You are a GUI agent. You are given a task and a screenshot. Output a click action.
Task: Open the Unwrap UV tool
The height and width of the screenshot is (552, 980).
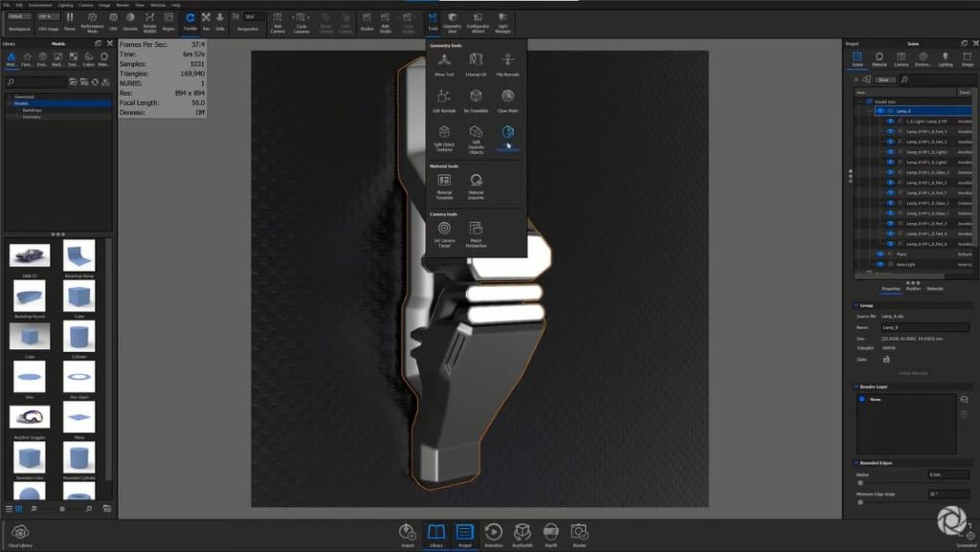coord(476,62)
